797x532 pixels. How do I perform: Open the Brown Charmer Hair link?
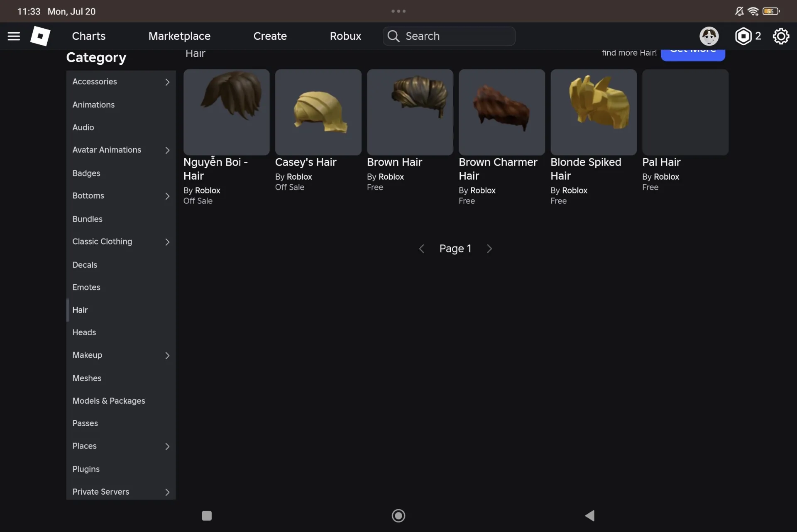click(x=498, y=169)
